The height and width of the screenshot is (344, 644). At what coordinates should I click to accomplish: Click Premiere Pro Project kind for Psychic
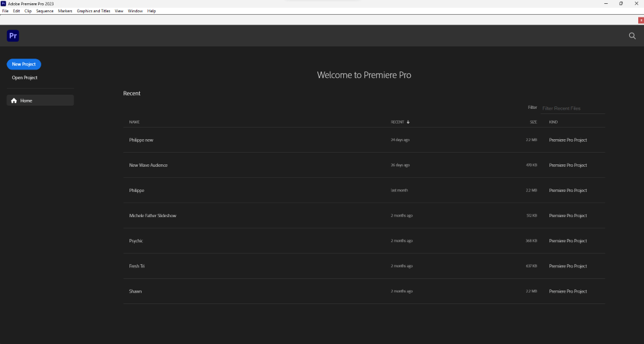point(568,241)
